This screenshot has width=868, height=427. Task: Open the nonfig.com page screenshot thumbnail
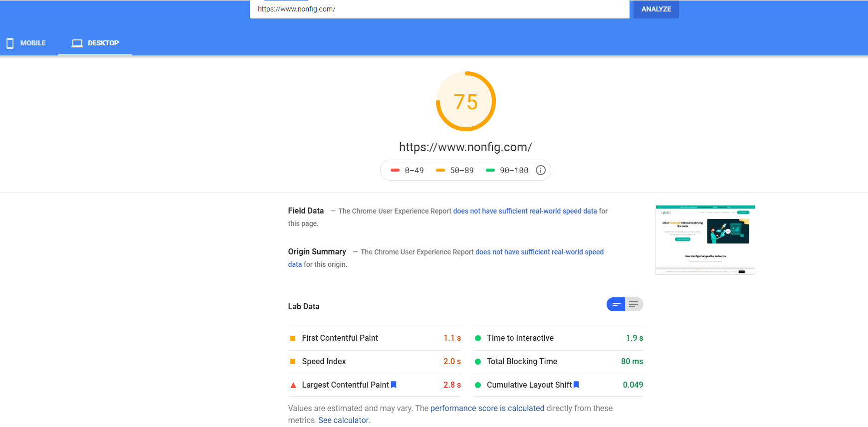pyautogui.click(x=705, y=240)
